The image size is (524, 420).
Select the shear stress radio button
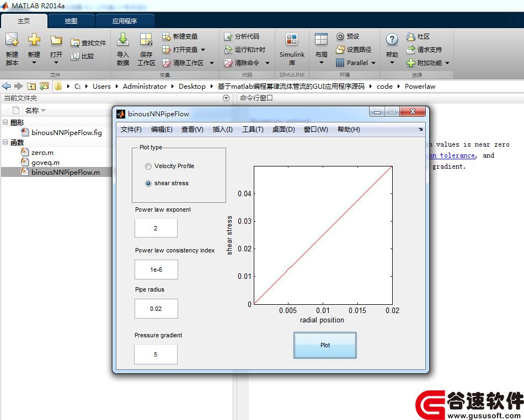(148, 184)
